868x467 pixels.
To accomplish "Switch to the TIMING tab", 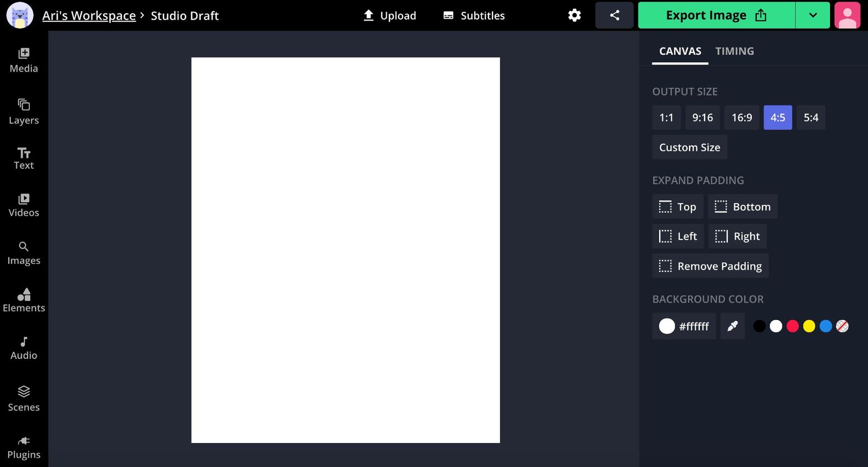I will coord(735,51).
